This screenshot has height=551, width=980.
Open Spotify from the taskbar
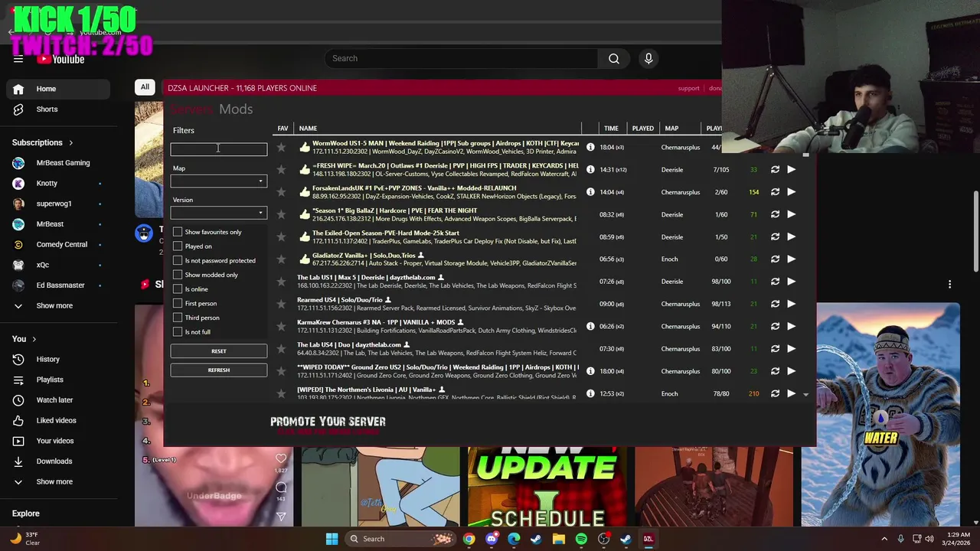click(581, 539)
